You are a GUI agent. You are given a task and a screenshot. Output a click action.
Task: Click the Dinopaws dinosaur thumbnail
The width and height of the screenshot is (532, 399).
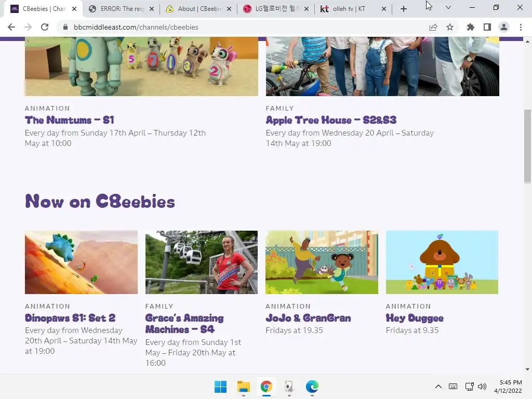[82, 262]
